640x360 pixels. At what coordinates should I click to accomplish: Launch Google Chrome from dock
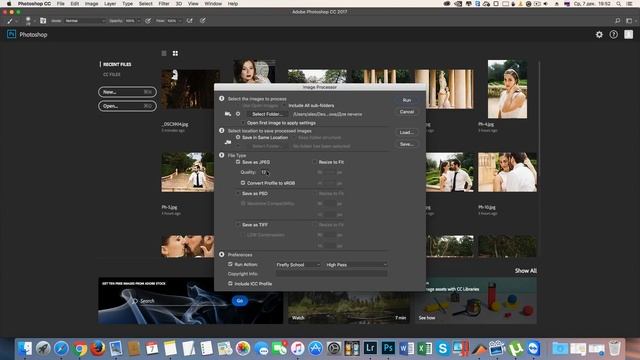tap(80, 348)
